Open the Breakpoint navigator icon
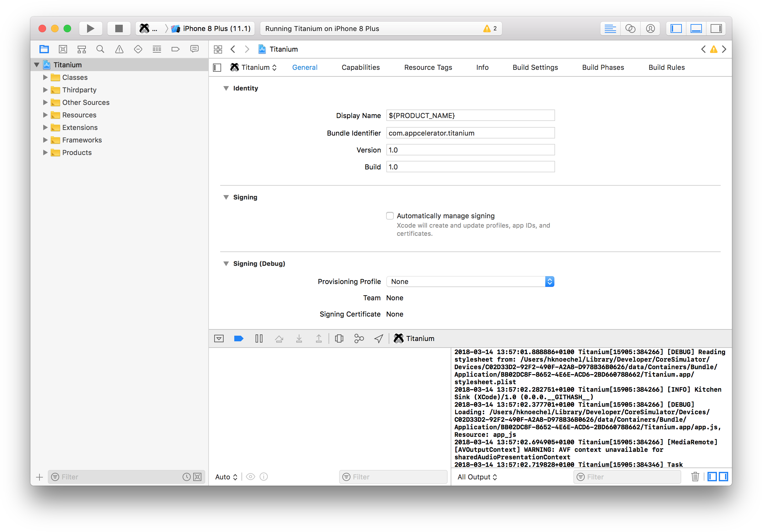Screen dimensions: 762x532 (176, 49)
